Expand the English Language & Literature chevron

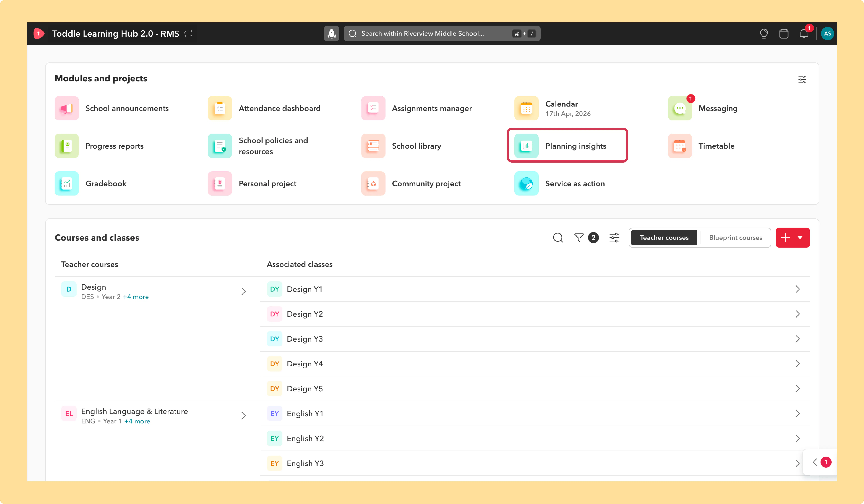(243, 416)
